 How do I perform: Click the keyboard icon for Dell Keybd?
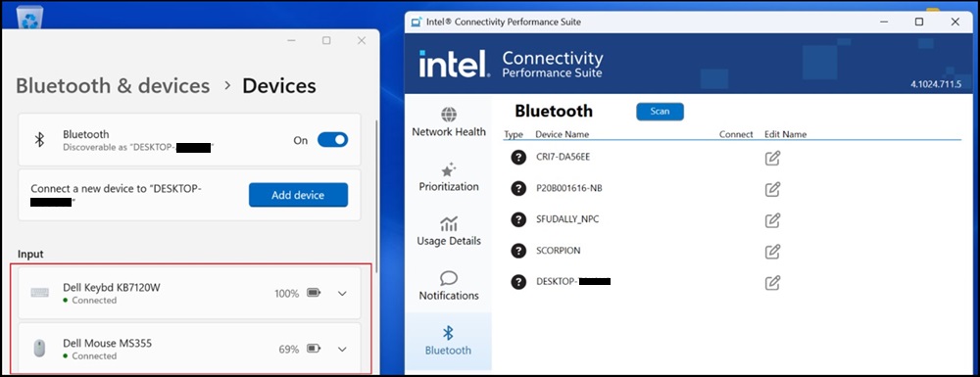tap(39, 293)
